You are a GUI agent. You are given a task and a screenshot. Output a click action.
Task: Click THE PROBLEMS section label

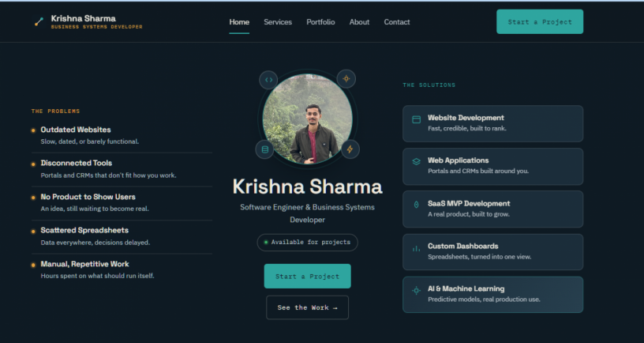(55, 111)
